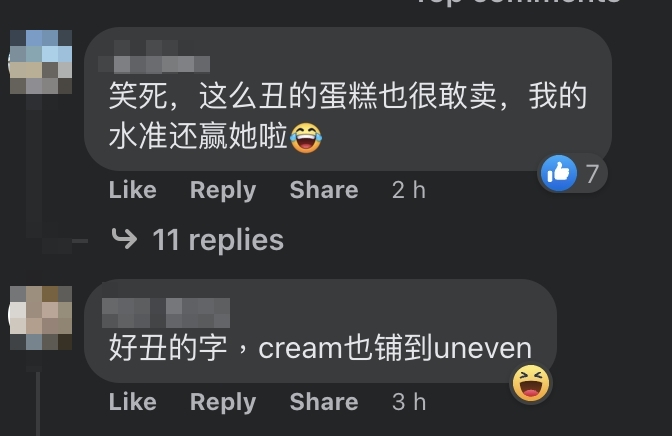Open the 2 h timestamp link
The width and height of the screenshot is (672, 436).
tap(409, 189)
